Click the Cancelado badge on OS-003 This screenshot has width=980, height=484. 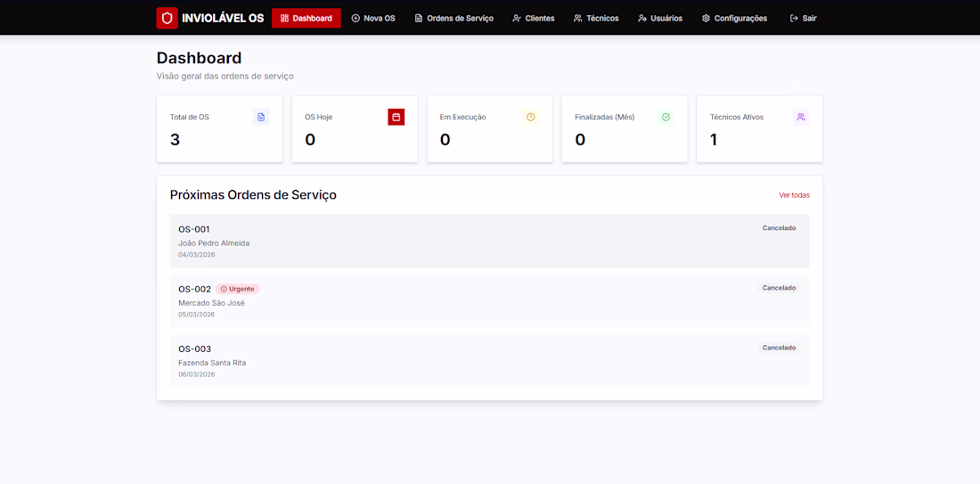(779, 348)
